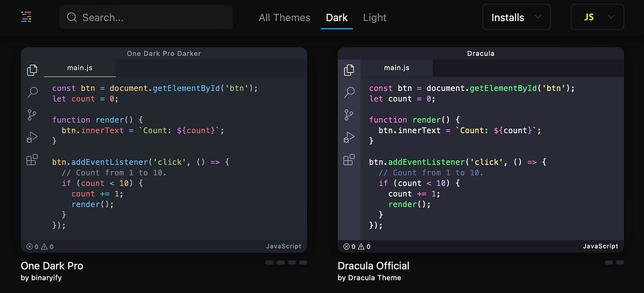Click 'if (count < 10) {' line in One Dark Pro
The height and width of the screenshot is (293, 644).
[x=103, y=183]
